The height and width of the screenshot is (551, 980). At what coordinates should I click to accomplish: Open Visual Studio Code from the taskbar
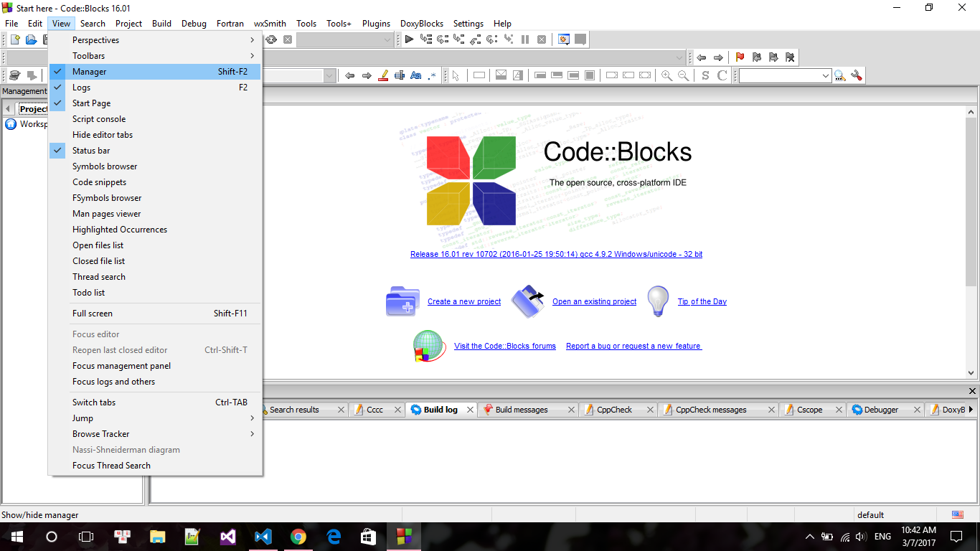(263, 536)
